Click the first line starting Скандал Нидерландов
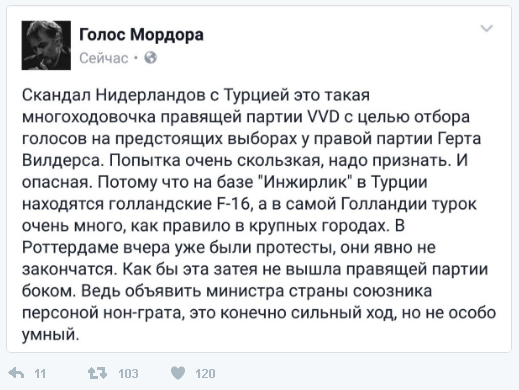 [196, 95]
